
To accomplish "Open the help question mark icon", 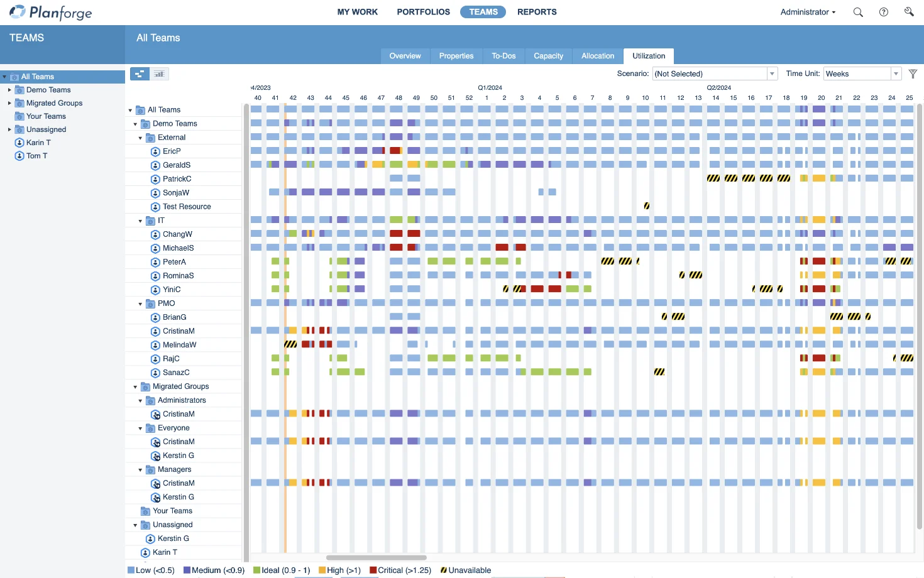I will pos(884,12).
